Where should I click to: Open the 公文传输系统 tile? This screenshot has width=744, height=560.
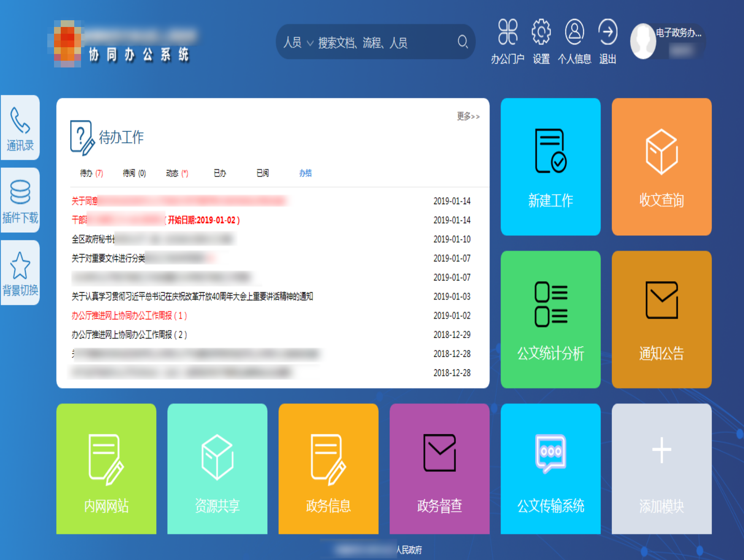(550, 469)
